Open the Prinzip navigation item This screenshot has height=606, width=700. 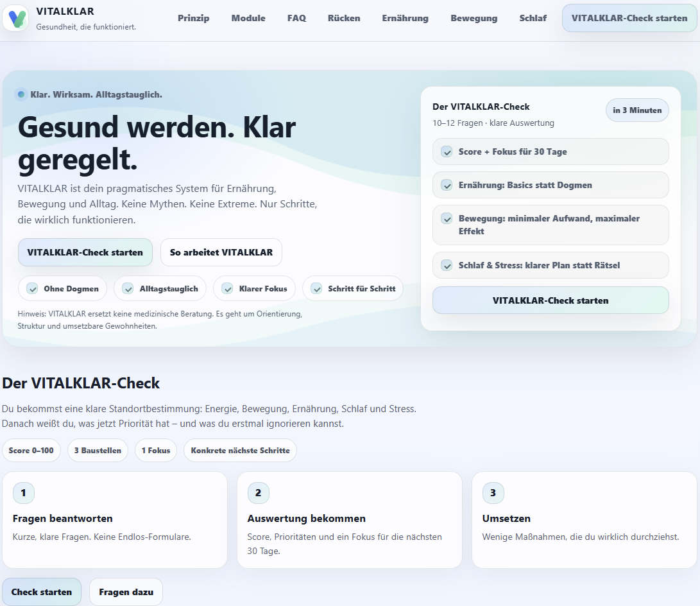coord(193,18)
